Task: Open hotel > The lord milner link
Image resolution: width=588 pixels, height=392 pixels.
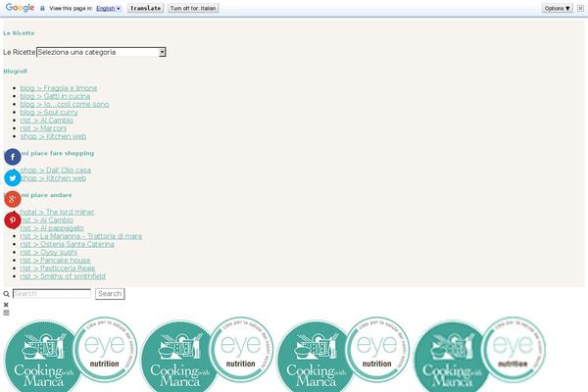Action: pyautogui.click(x=57, y=213)
